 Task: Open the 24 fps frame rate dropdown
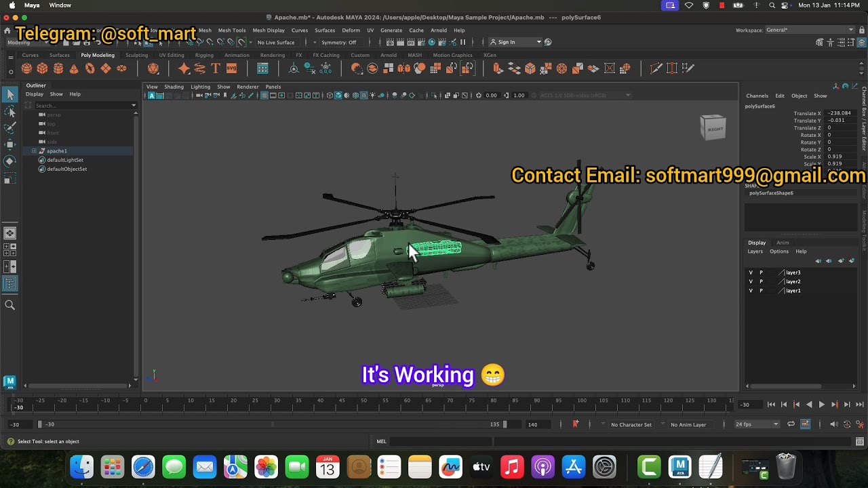point(757,424)
